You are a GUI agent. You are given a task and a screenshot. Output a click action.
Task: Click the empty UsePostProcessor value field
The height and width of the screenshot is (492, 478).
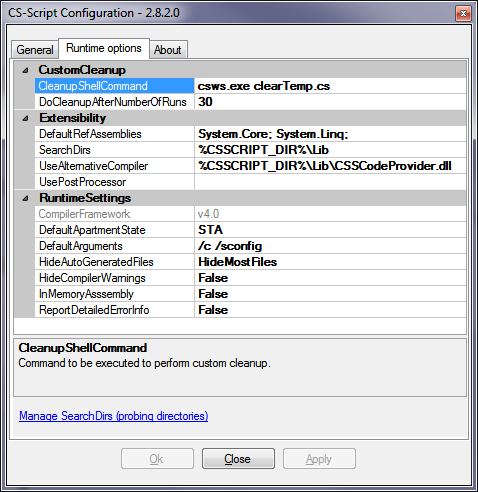click(330, 182)
